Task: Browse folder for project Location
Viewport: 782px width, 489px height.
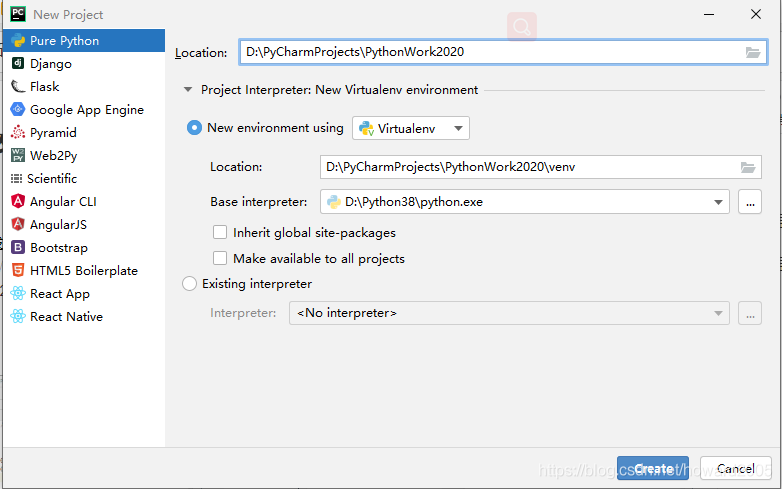Action: click(753, 52)
